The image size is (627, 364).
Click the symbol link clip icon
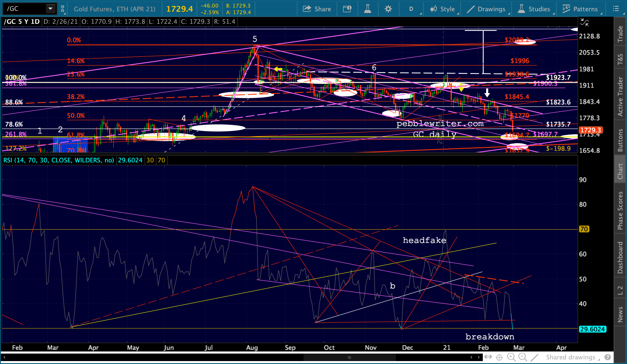coord(63,9)
